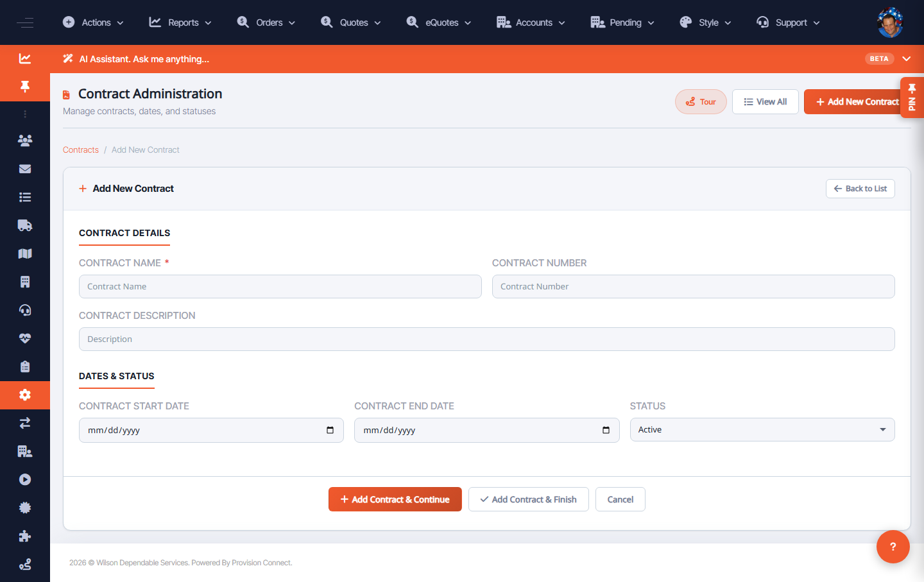Cancel the new contract form
The width and height of the screenshot is (924, 582).
tap(620, 499)
